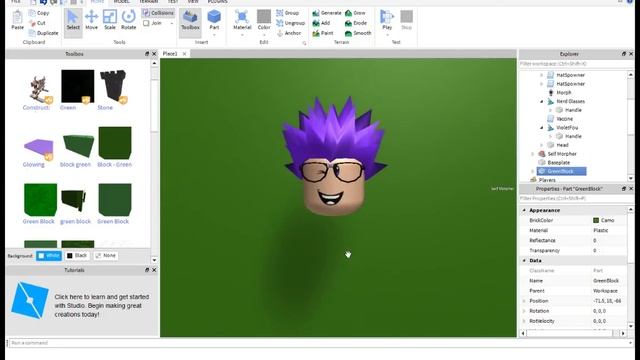Expand the Rotation property
Viewport: 640px width, 360px height.
[524, 311]
